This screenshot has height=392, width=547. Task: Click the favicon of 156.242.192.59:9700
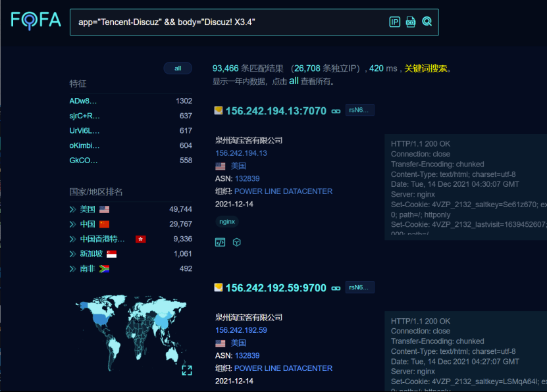(x=219, y=287)
